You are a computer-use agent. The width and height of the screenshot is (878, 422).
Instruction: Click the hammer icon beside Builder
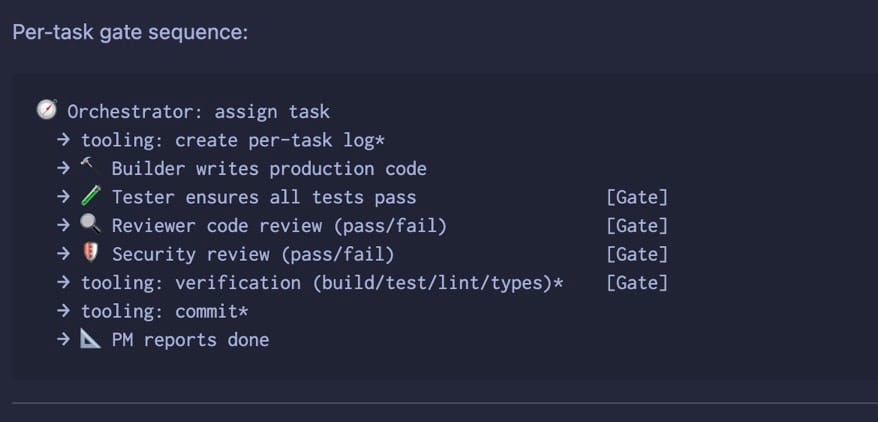click(90, 167)
